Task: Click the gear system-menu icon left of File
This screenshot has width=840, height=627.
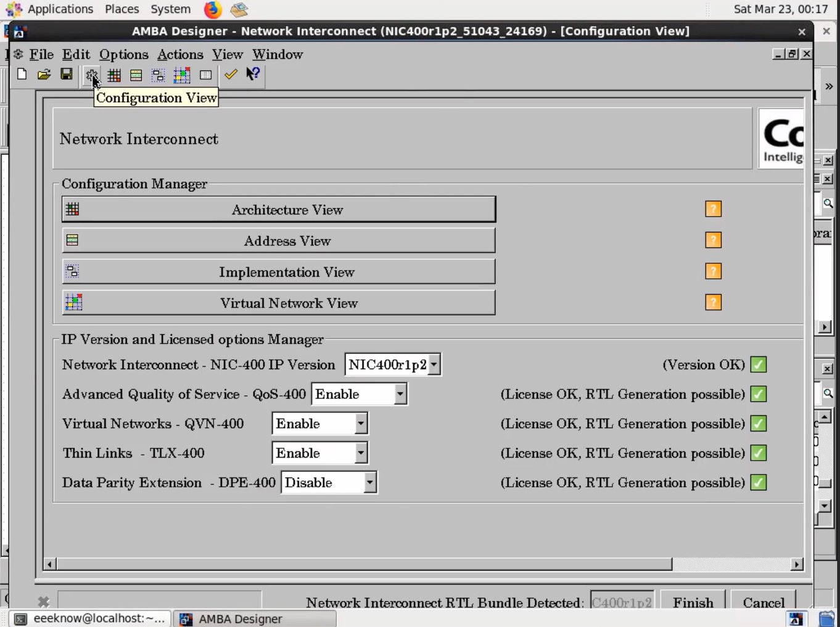Action: 19,54
